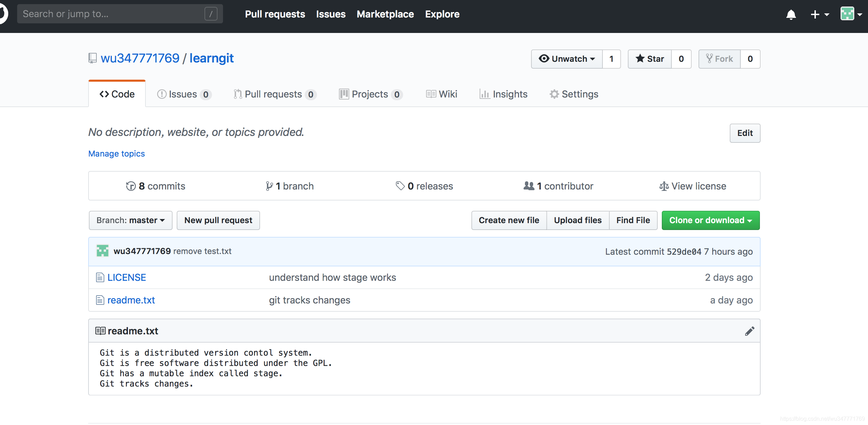Expand the Clone or download dropdown
The width and height of the screenshot is (868, 425).
(x=711, y=220)
